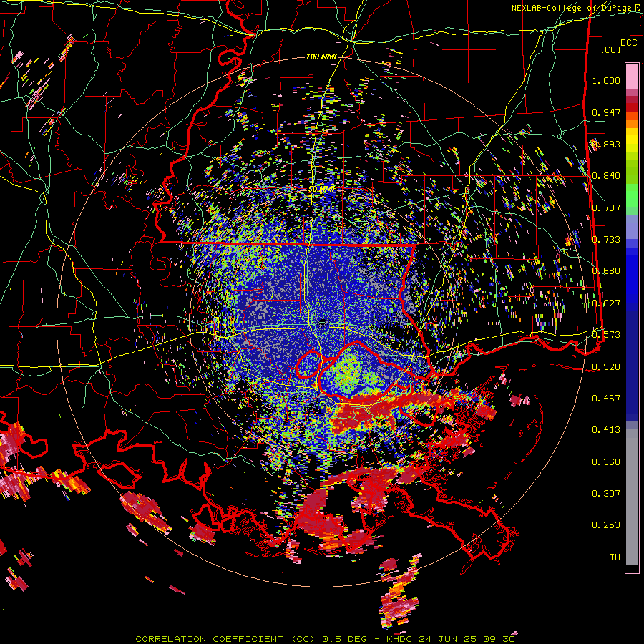644x644 pixels.
Task: Click the DCC label above color scale
Action: point(628,43)
